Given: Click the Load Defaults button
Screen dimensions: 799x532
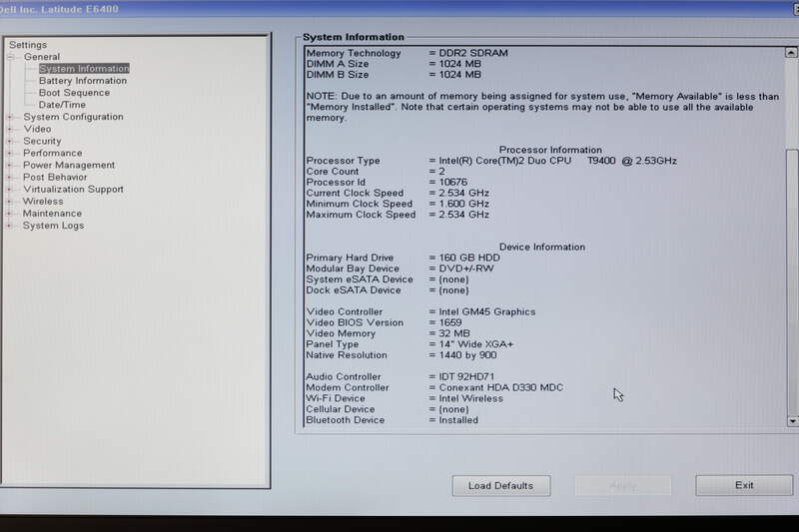Looking at the screenshot, I should click(x=501, y=486).
